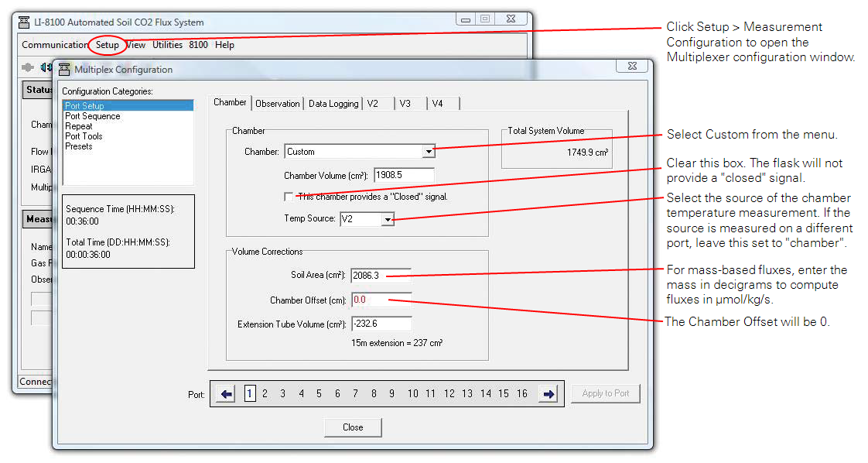Image resolution: width=868 pixels, height=463 pixels.
Task: Click the Extension Tube Volume input field
Action: pos(381,324)
